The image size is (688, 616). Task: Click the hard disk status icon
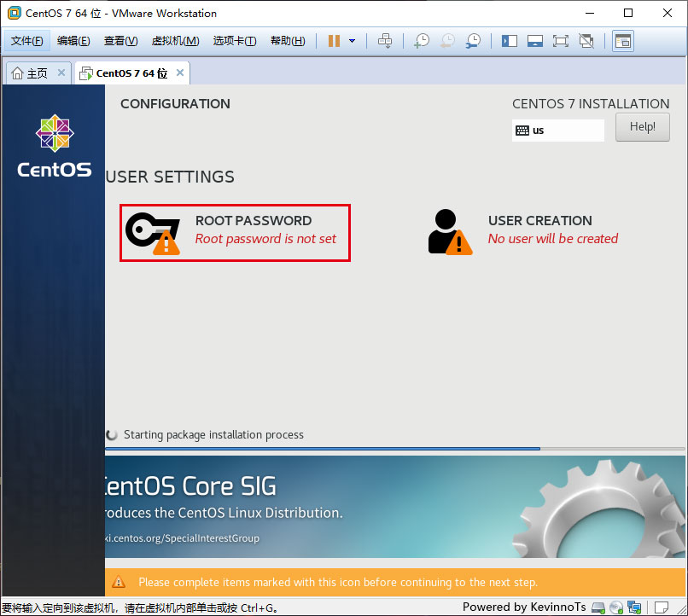click(x=598, y=607)
